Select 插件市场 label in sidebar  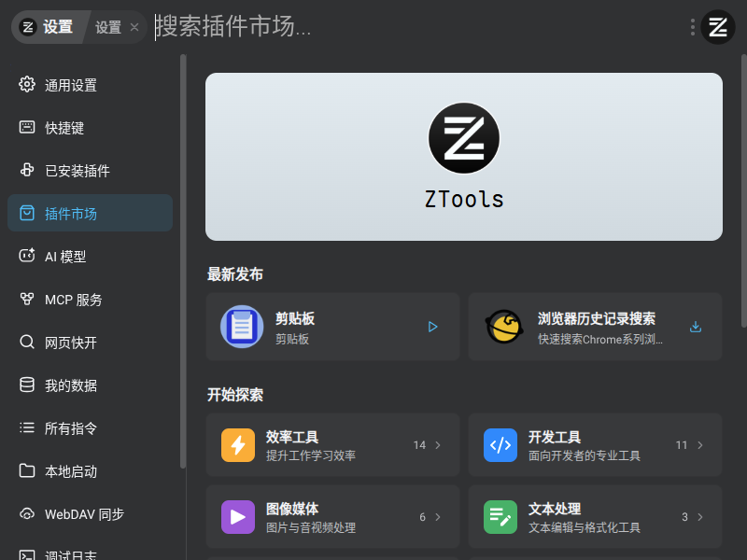tap(71, 214)
